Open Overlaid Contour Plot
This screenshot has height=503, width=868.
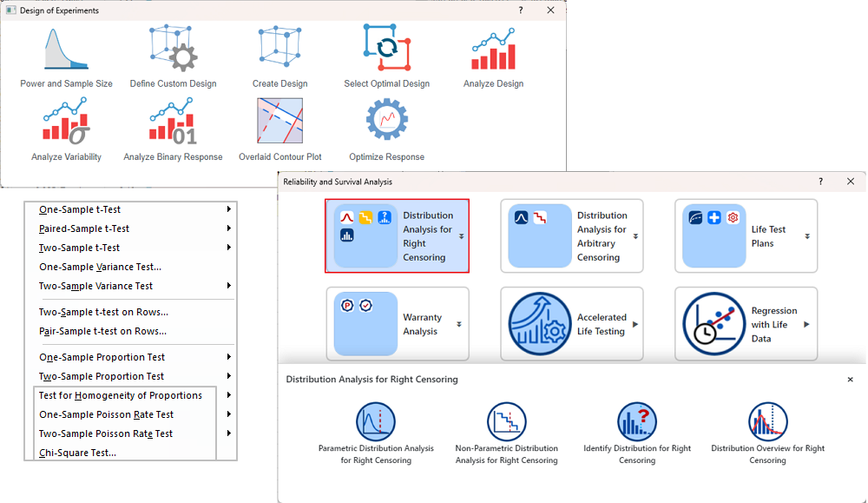pyautogui.click(x=280, y=121)
